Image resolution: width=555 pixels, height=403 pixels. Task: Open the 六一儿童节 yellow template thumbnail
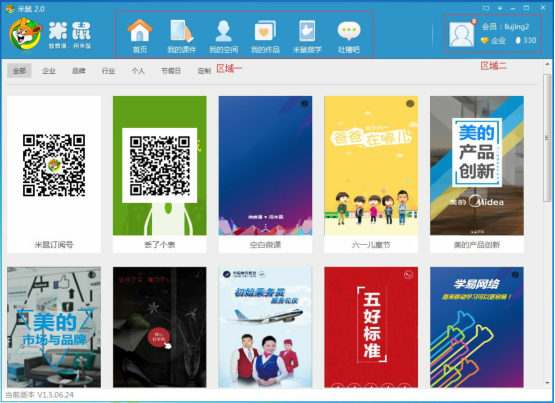click(x=371, y=165)
